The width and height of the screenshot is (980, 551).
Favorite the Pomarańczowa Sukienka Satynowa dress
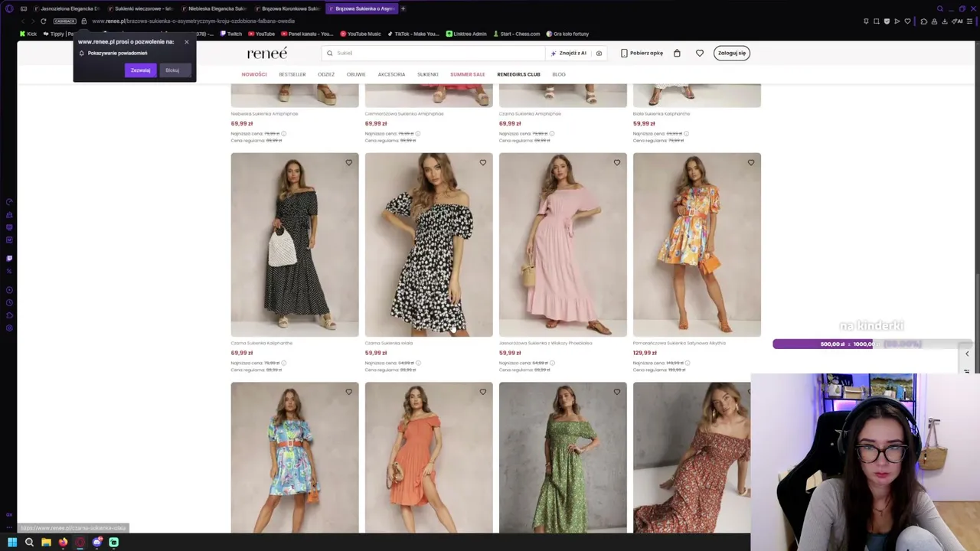click(x=750, y=162)
